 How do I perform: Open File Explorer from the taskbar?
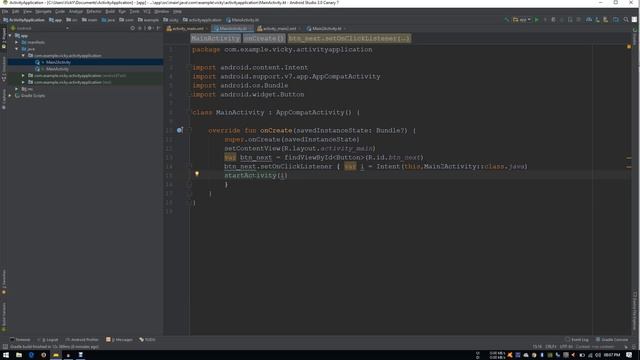coord(19,355)
